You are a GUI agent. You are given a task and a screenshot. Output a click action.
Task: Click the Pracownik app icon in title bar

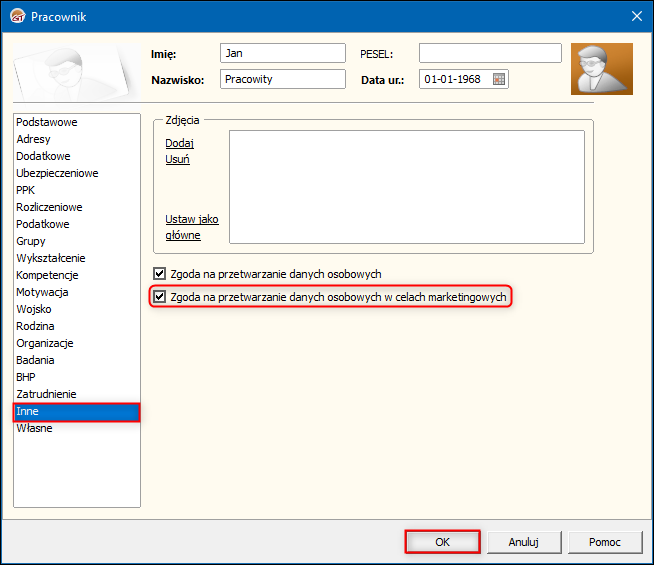click(18, 16)
